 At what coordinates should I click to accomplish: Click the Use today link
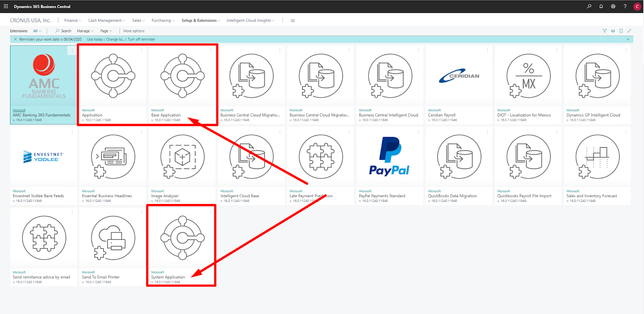(x=95, y=40)
